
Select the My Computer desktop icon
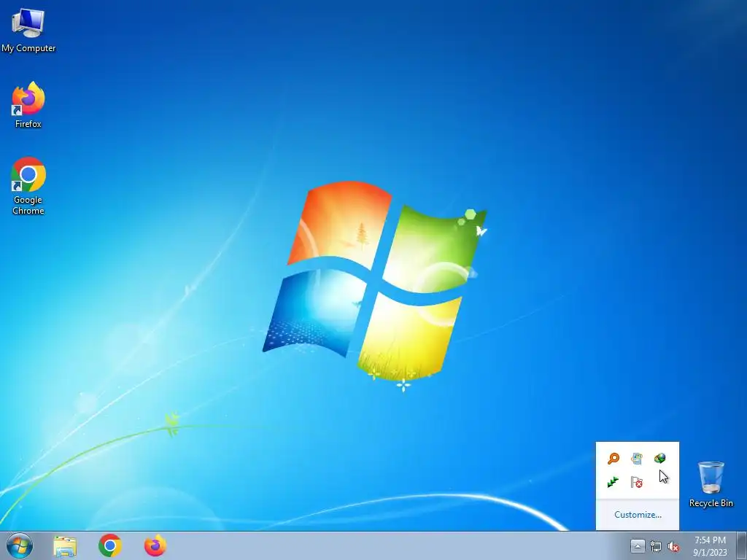point(28,31)
